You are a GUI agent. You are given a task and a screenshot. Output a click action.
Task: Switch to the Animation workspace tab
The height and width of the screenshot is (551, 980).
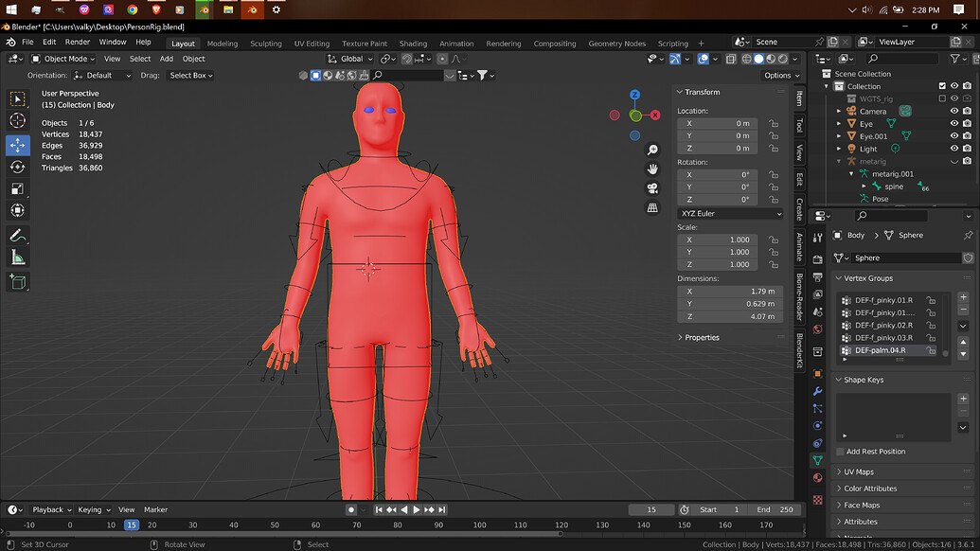[x=456, y=44]
